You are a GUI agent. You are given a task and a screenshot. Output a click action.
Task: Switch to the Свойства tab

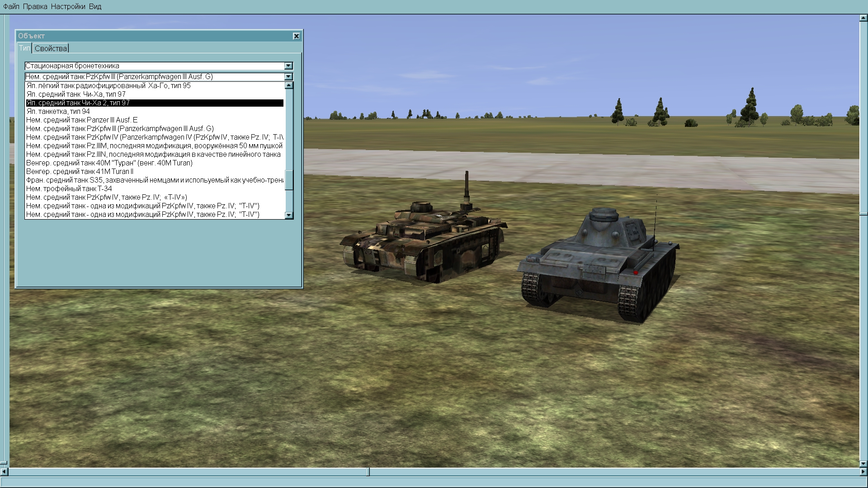51,48
